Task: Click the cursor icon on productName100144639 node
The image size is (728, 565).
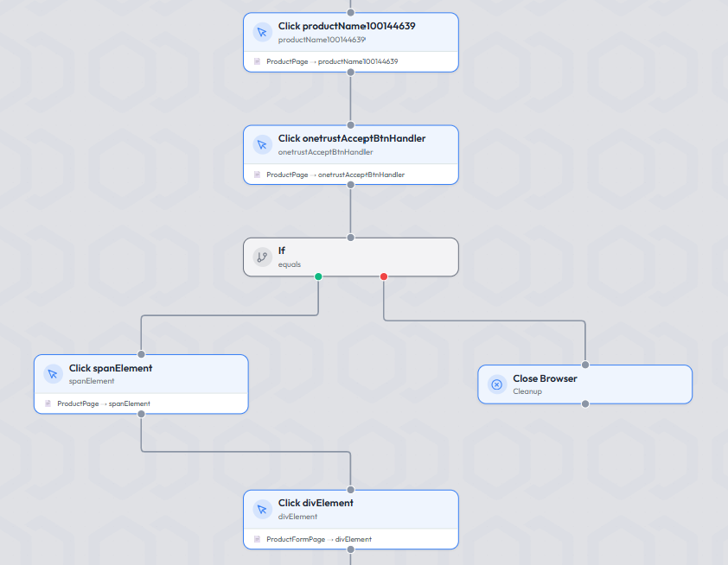Action: click(x=262, y=33)
